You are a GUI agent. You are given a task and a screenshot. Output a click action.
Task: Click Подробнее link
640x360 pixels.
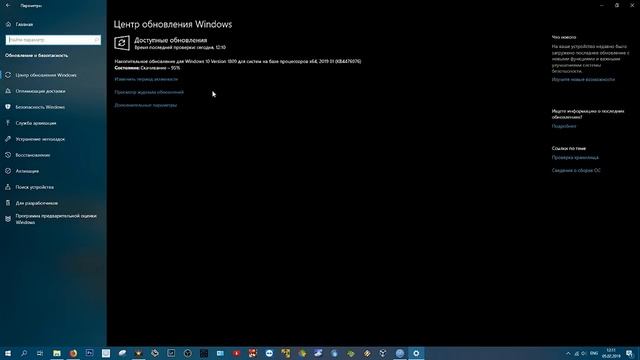coord(564,126)
